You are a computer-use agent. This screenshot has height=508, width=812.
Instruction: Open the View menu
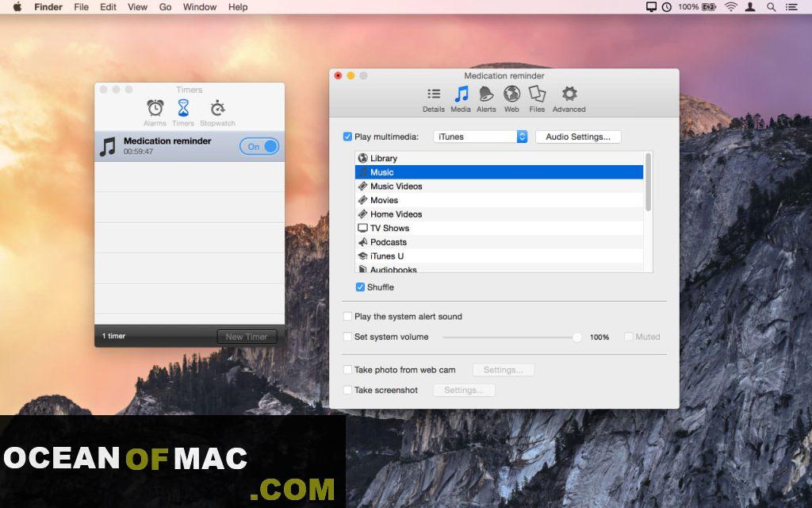pyautogui.click(x=137, y=6)
